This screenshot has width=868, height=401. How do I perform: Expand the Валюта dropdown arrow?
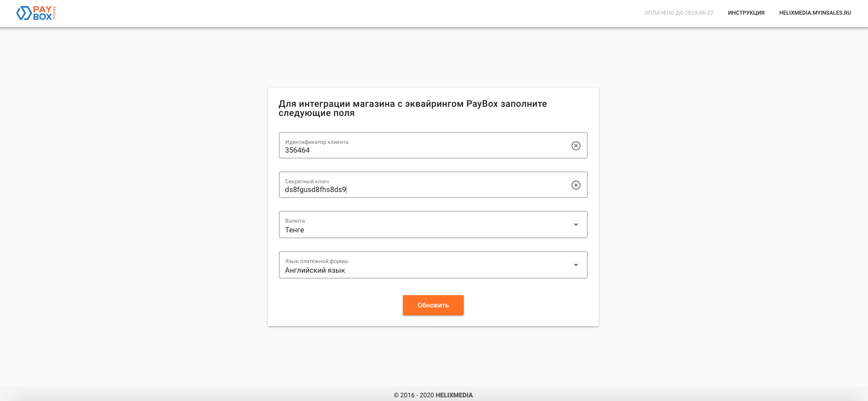click(576, 225)
